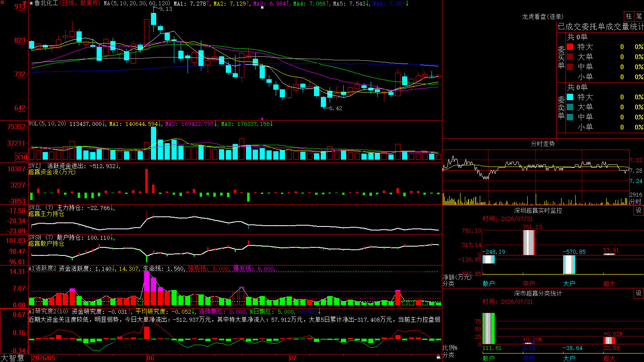Open 设 settings for 深市超赢分类统计
The image size is (644, 362).
(x=639, y=293)
